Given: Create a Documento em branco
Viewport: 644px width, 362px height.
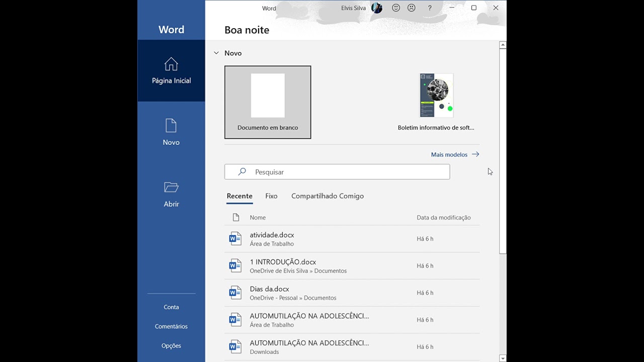Looking at the screenshot, I should (x=268, y=102).
